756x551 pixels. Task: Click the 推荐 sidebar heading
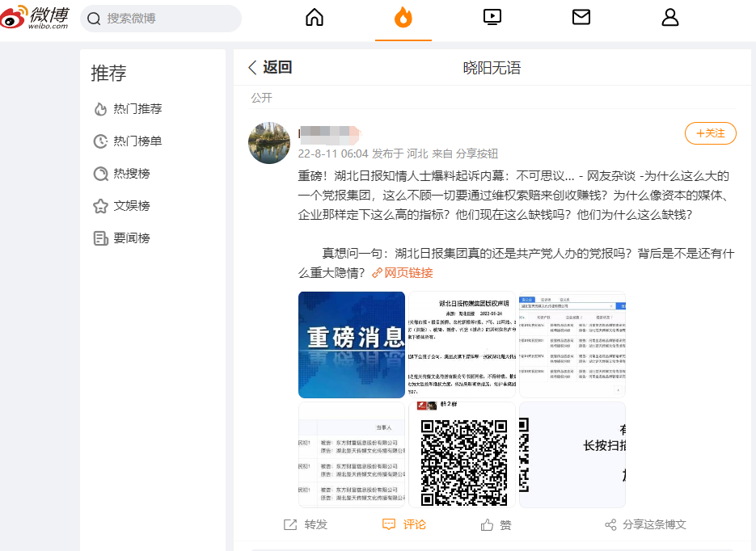click(x=108, y=73)
